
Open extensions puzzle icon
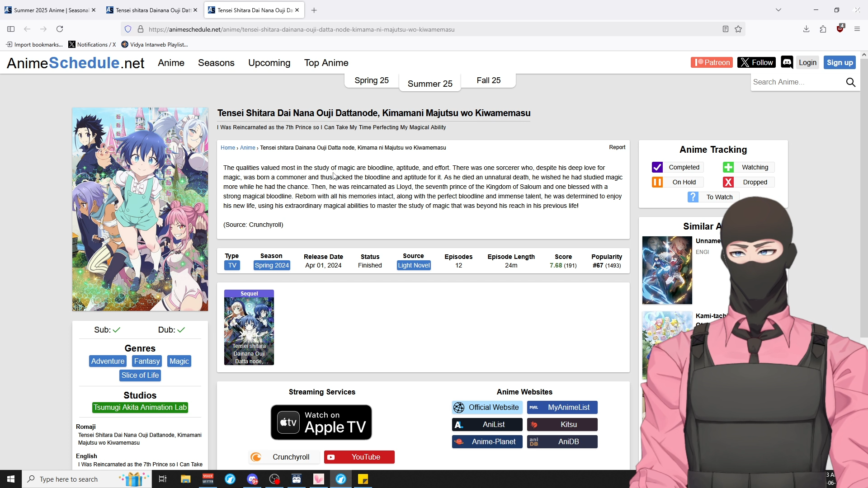click(823, 29)
